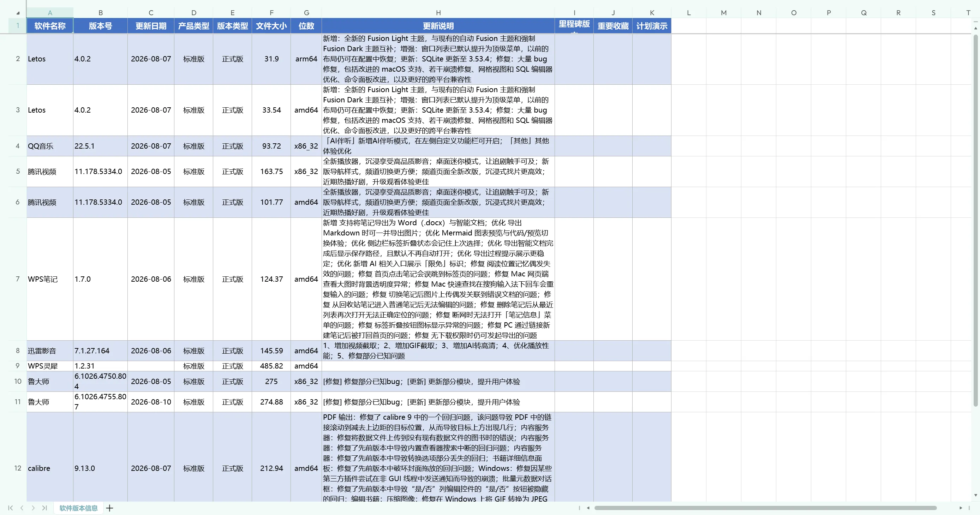Go to the next sheet with the arrow
This screenshot has width=980, height=515.
pos(33,508)
